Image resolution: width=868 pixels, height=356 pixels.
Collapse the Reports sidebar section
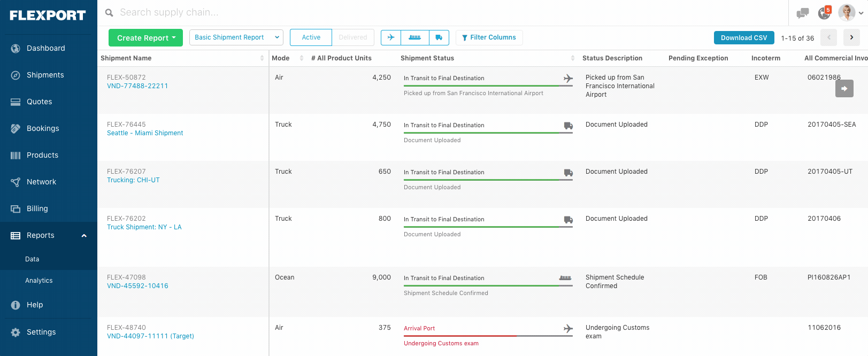pyautogui.click(x=84, y=236)
